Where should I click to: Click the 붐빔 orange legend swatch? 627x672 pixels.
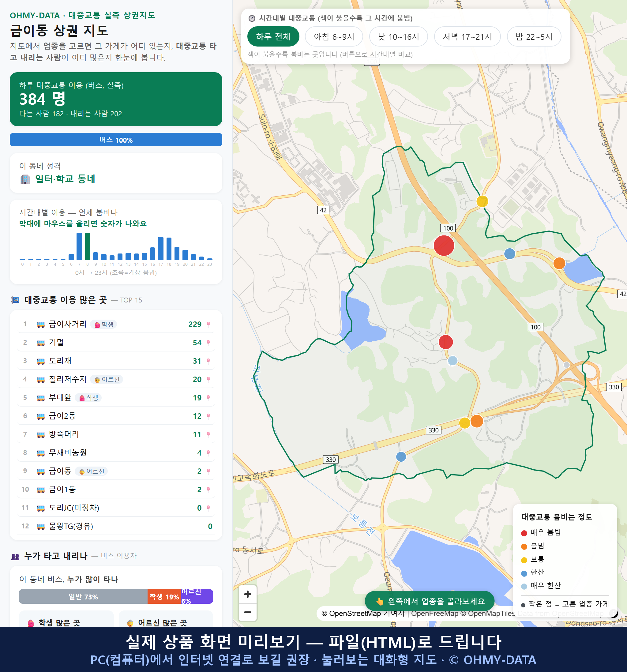524,546
